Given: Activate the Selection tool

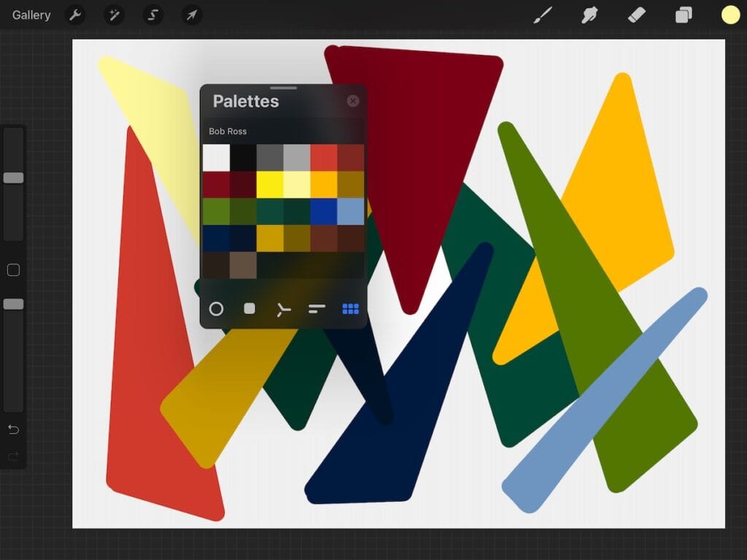Looking at the screenshot, I should [153, 15].
